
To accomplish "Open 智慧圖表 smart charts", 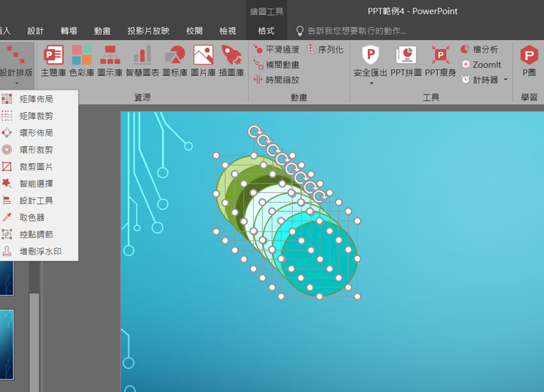I will 142,60.
